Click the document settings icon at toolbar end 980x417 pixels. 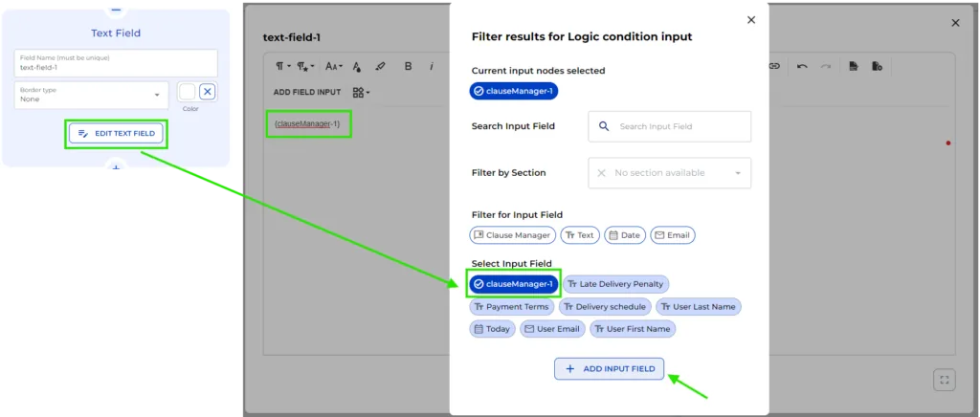pyautogui.click(x=877, y=66)
